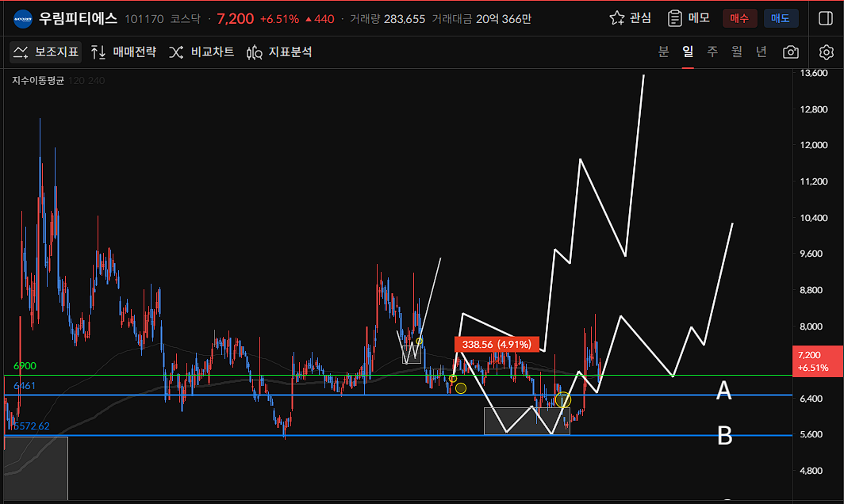Screen dimensions: 844x504
Task: Open the 매매전략 trading strategy menu
Action: 123,52
